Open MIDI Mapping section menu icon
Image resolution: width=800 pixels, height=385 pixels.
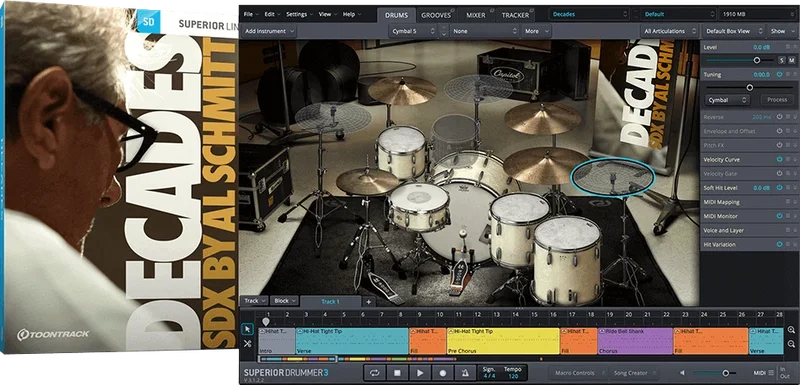coord(788,202)
